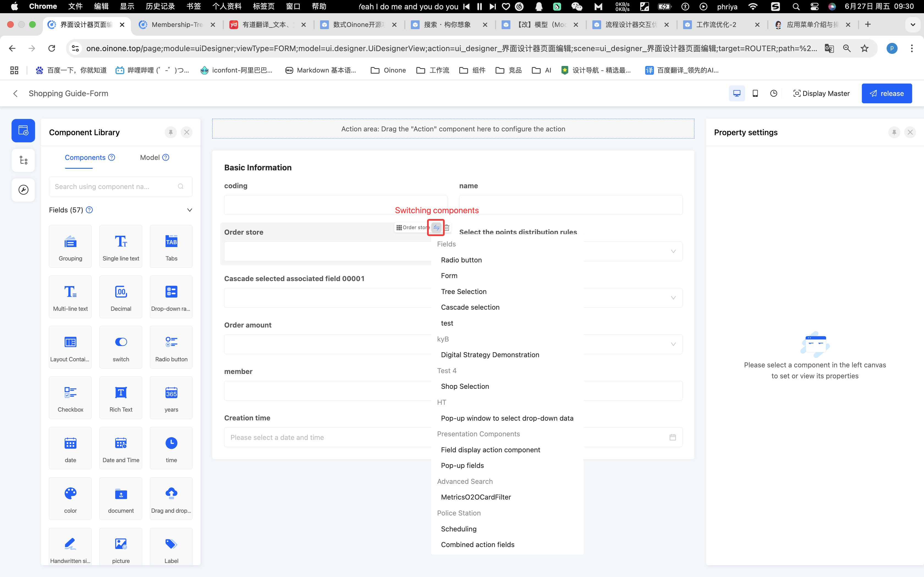Switch to the Model tab
The image size is (924, 577).
click(150, 158)
